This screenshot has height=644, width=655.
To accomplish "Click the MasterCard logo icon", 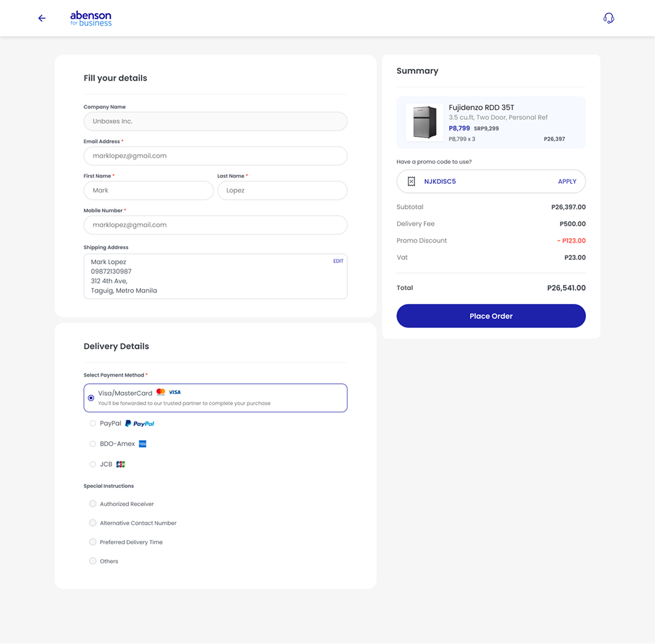I will (x=161, y=392).
